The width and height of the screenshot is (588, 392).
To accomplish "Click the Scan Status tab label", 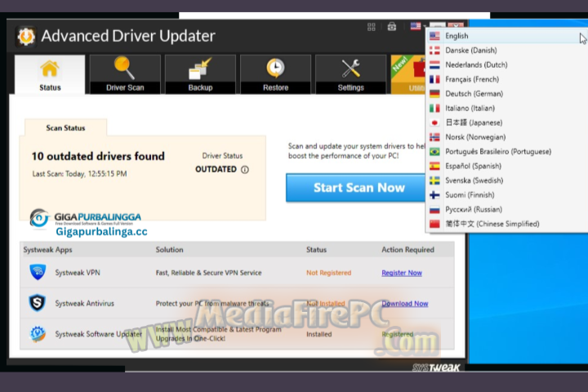I will pyautogui.click(x=65, y=128).
